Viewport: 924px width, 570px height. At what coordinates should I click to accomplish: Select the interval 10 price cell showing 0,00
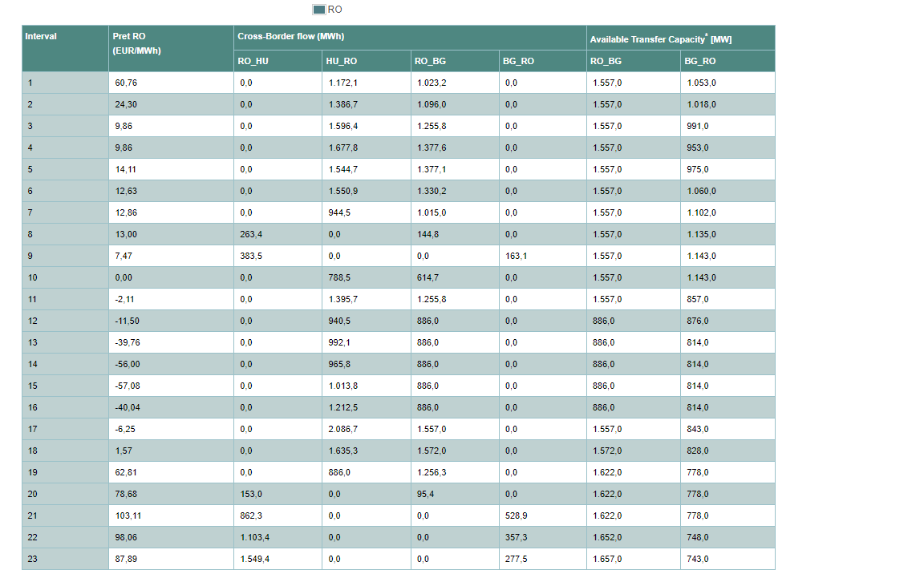pos(124,277)
